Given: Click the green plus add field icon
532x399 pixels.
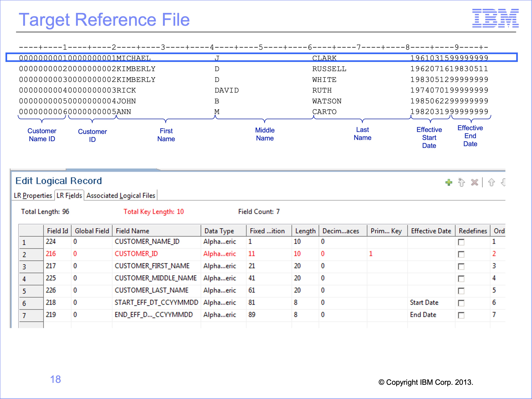Looking at the screenshot, I should pyautogui.click(x=449, y=182).
